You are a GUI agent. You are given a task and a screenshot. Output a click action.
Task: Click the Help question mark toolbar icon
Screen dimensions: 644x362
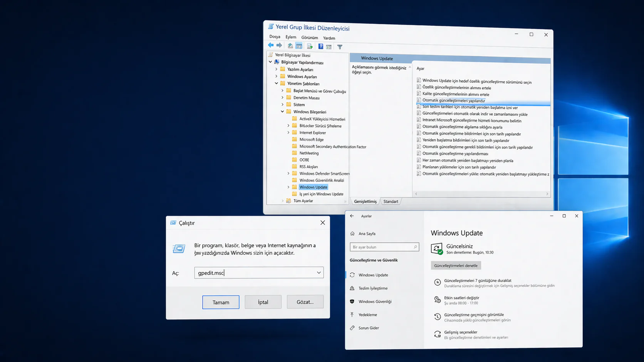coord(321,46)
